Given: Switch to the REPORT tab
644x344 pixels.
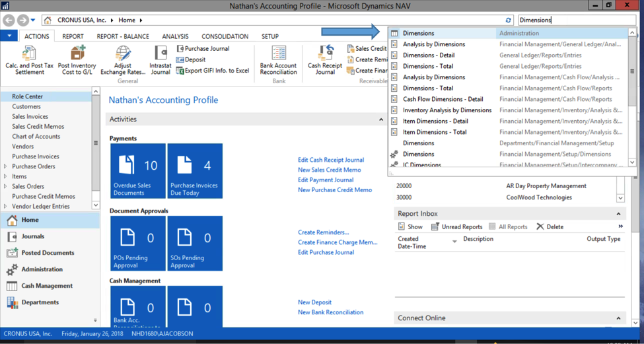Looking at the screenshot, I should click(x=73, y=36).
